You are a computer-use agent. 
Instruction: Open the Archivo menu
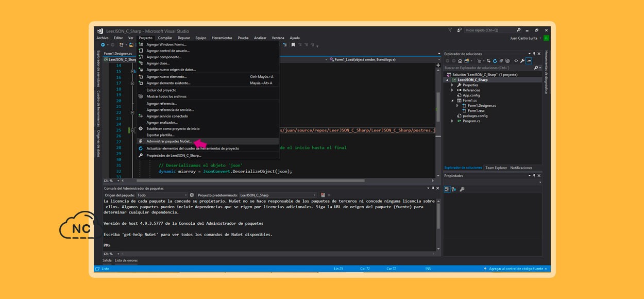tap(103, 38)
